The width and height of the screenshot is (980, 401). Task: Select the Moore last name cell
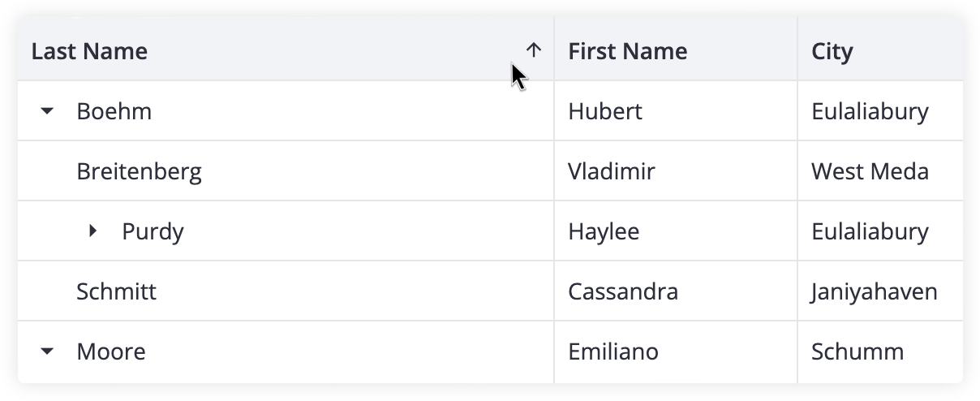[x=286, y=351]
